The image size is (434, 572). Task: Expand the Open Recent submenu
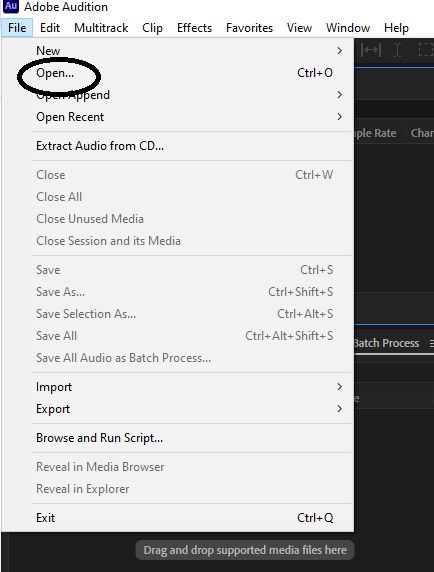coord(340,117)
